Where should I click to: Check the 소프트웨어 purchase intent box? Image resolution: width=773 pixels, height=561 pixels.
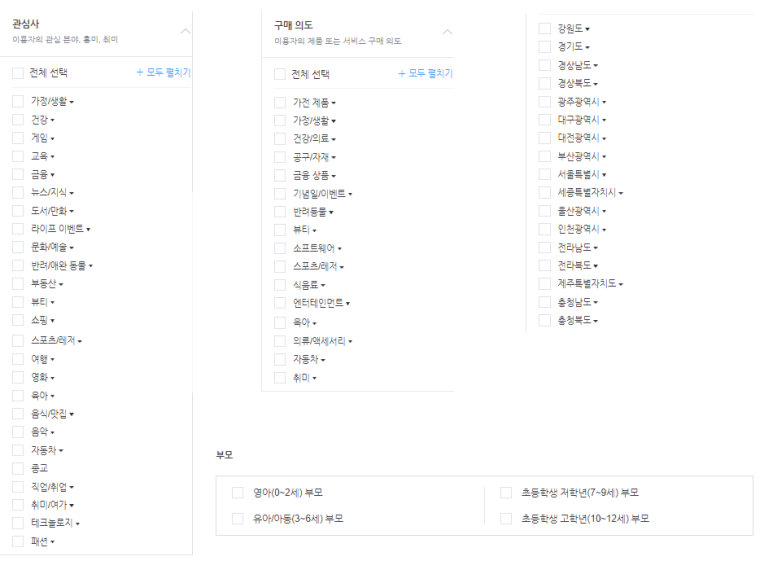[x=280, y=248]
